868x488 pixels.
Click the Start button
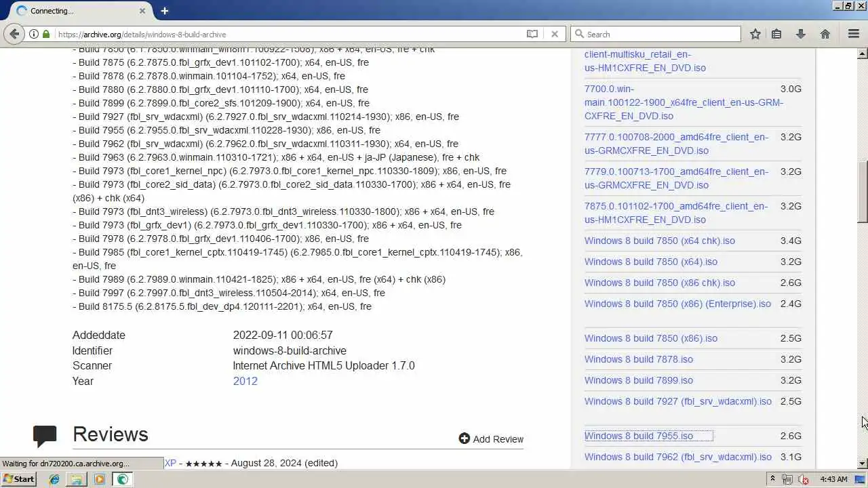click(x=18, y=479)
